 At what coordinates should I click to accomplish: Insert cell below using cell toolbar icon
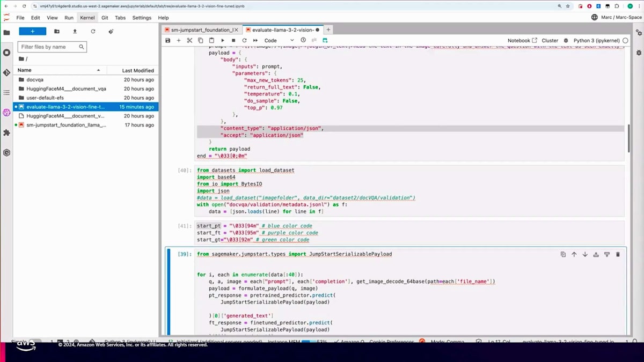607,254
